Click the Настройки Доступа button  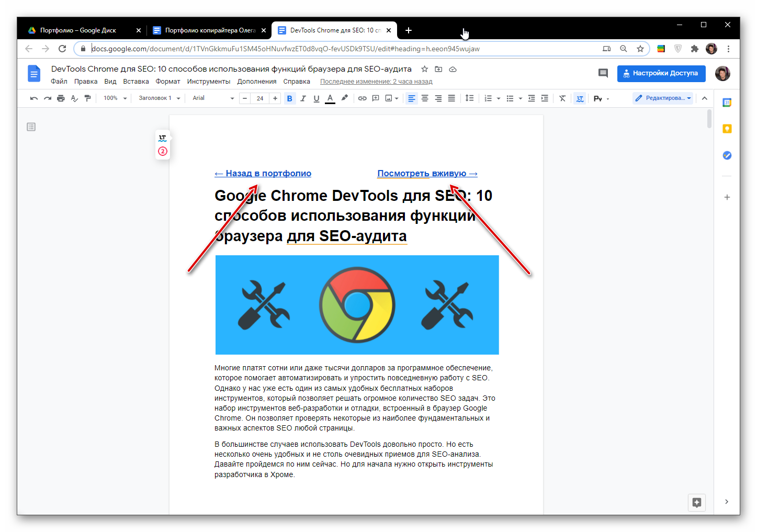click(661, 73)
